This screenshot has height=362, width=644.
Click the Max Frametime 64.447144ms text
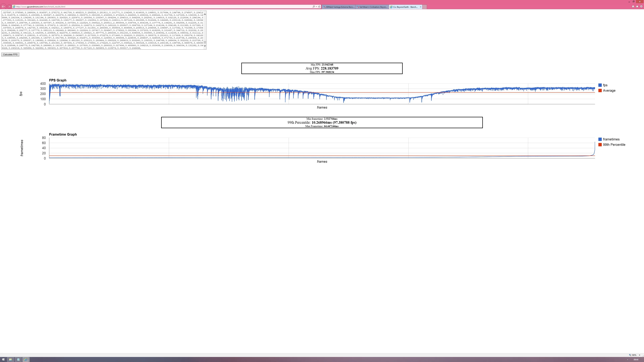coord(322,126)
